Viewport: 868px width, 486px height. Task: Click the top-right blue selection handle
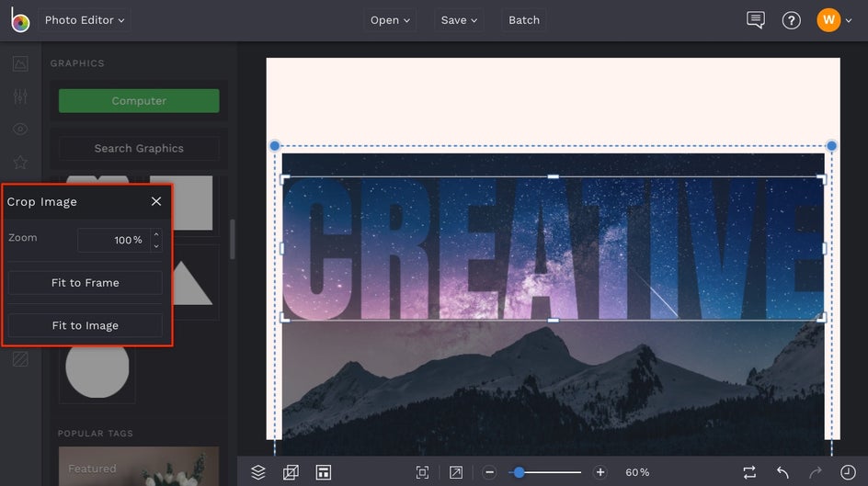[x=831, y=146]
